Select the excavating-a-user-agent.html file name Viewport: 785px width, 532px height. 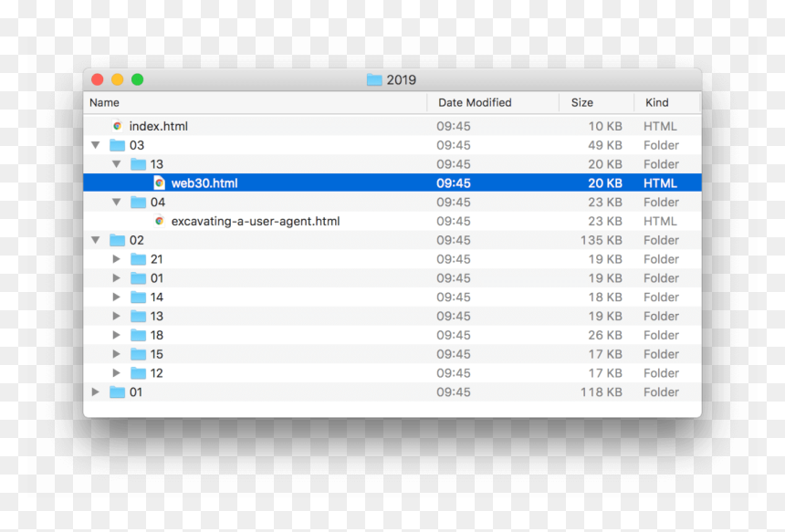coord(256,221)
